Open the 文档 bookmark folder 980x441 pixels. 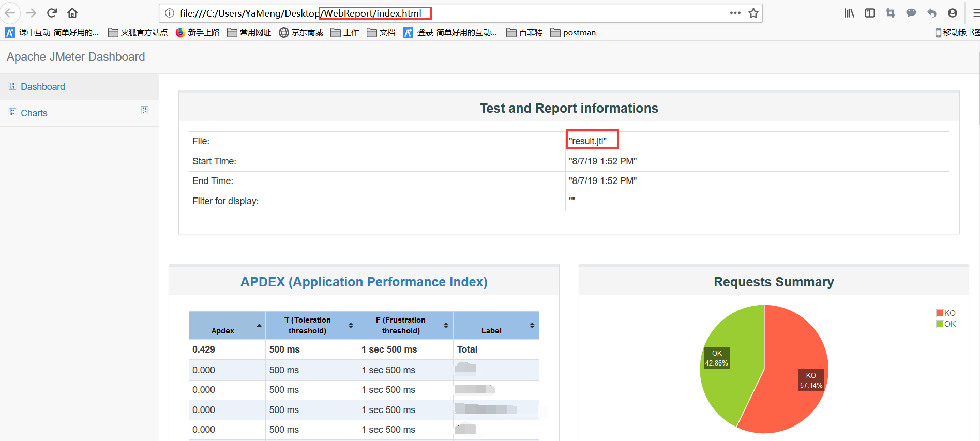click(381, 33)
